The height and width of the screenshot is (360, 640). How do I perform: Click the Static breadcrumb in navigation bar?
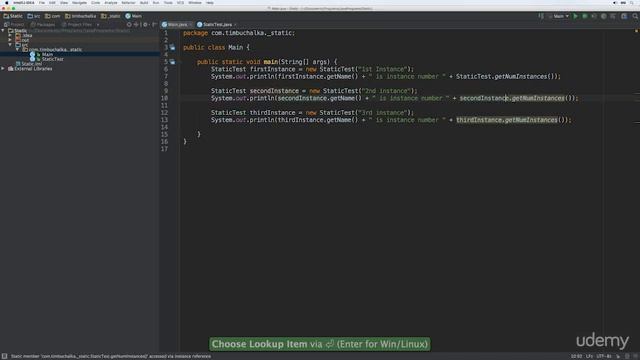(x=13, y=16)
